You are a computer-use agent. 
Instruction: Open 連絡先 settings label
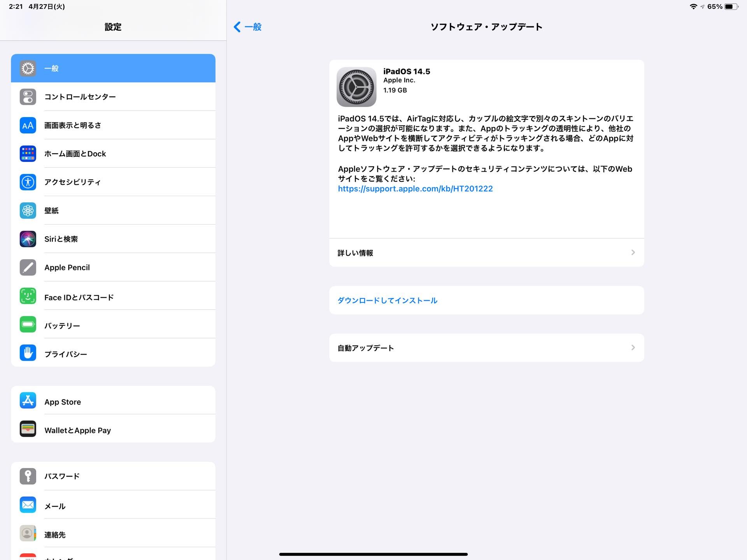pos(55,535)
